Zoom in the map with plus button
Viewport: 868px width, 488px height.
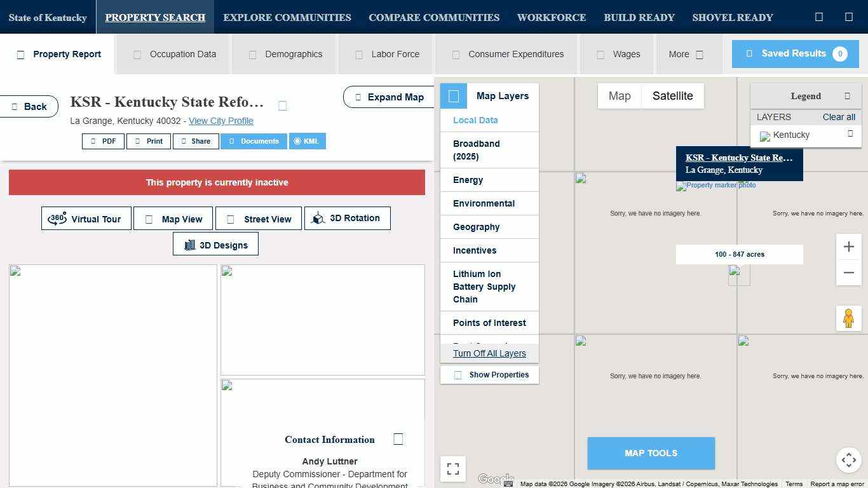click(x=848, y=247)
